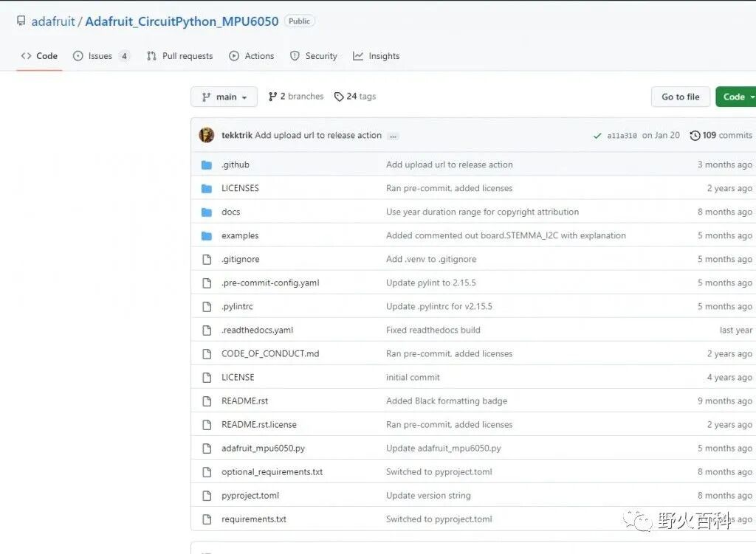Open the .gitignore file

[241, 259]
